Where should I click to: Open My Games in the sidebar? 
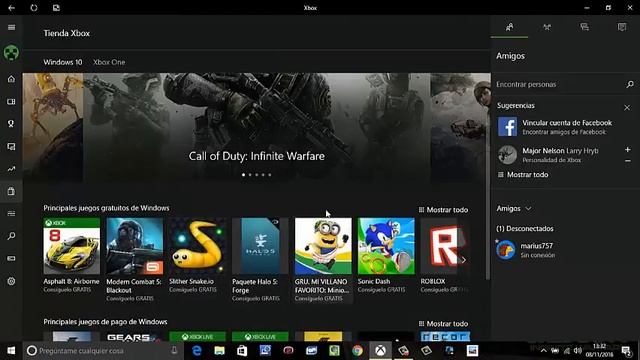(x=11, y=102)
